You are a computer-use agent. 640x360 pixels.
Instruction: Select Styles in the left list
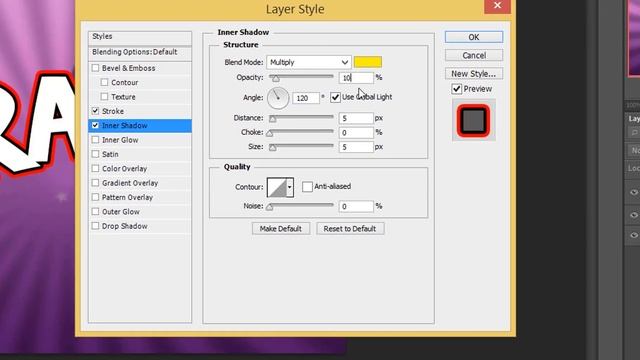coord(140,37)
